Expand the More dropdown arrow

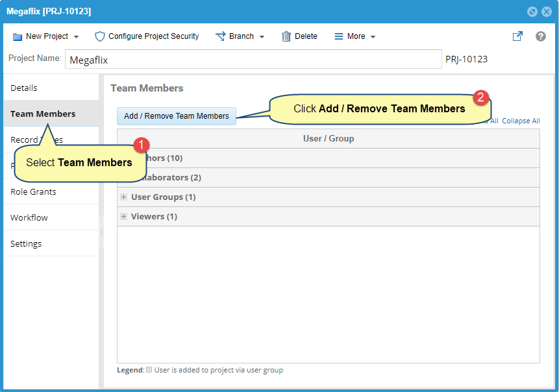tap(373, 37)
